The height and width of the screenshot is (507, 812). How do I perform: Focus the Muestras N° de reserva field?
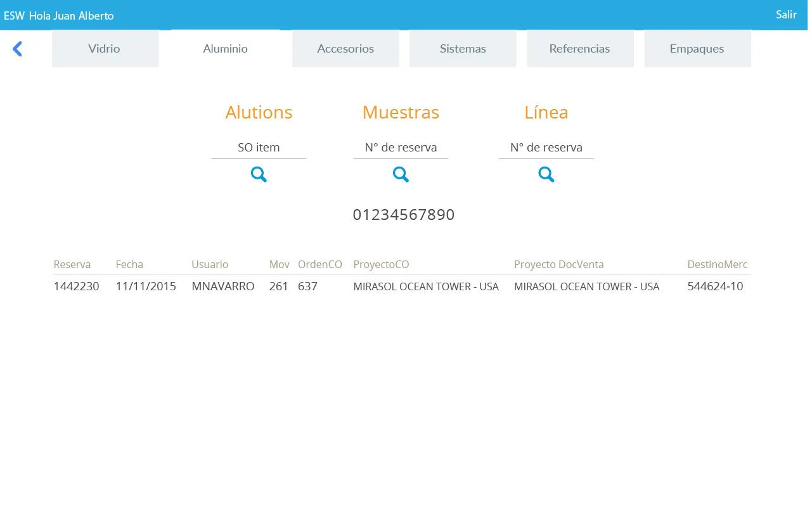pos(401,148)
